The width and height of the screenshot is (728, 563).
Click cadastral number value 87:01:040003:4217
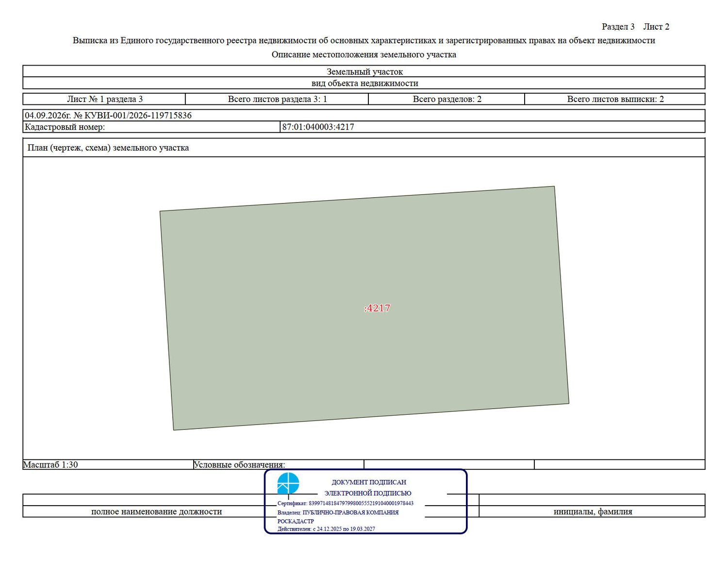pos(318,127)
